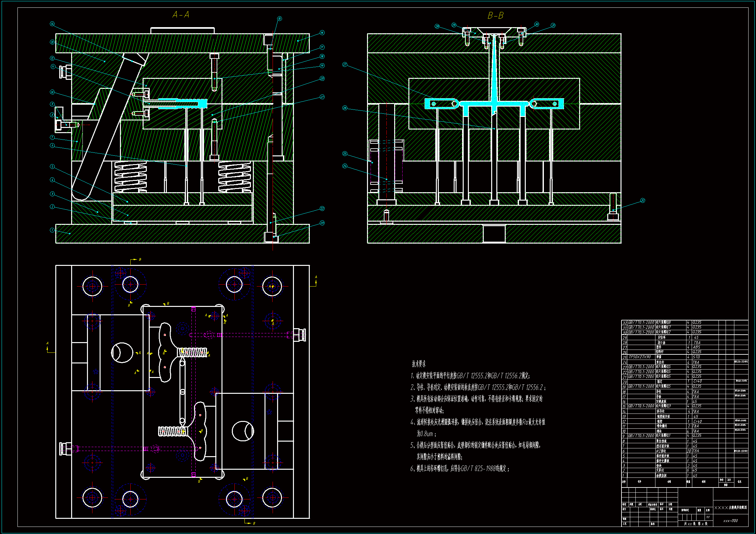Click technical requirement line 6 about GB/T 825-1988

460,468
